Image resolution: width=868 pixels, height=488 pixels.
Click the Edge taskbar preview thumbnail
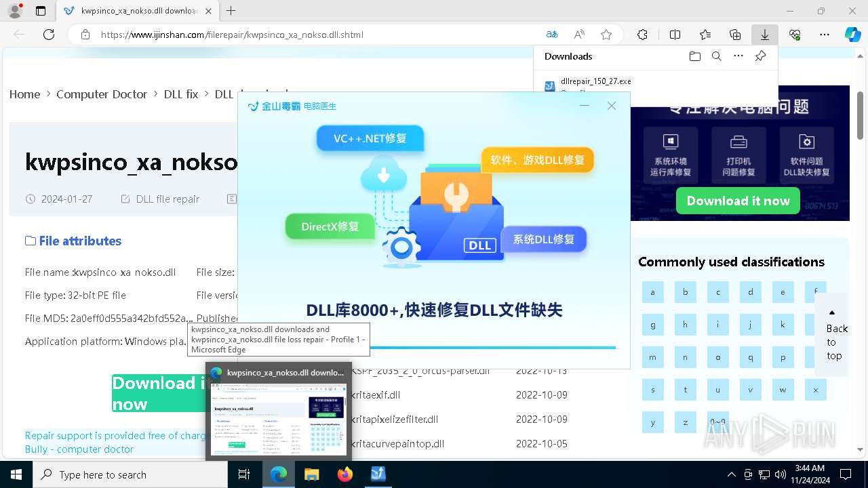[279, 418]
